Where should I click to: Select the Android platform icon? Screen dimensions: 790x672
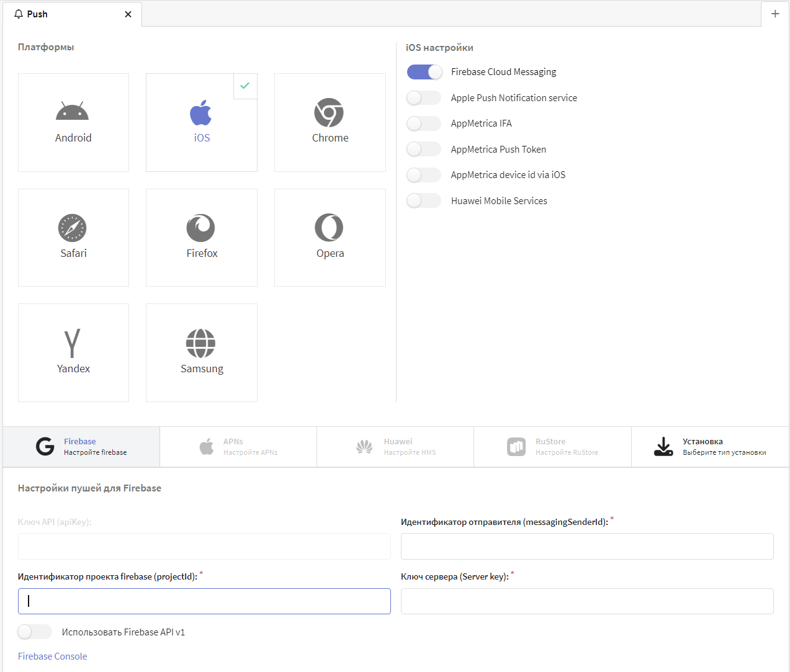pyautogui.click(x=73, y=111)
